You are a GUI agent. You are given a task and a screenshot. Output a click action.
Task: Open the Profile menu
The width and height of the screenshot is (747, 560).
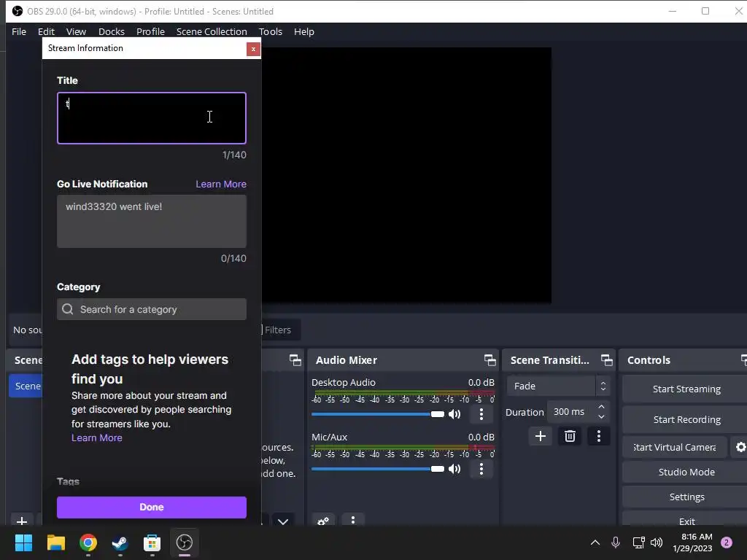tap(150, 31)
